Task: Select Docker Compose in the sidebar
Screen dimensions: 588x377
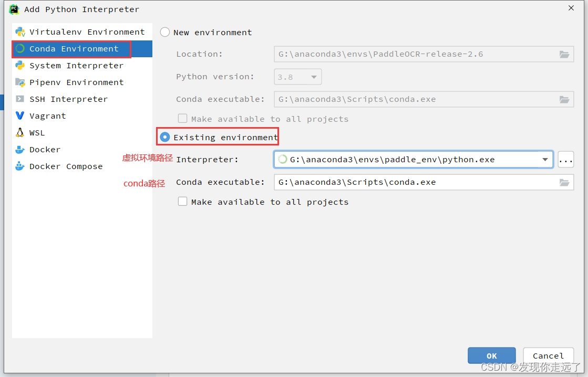Action: [x=19, y=166]
